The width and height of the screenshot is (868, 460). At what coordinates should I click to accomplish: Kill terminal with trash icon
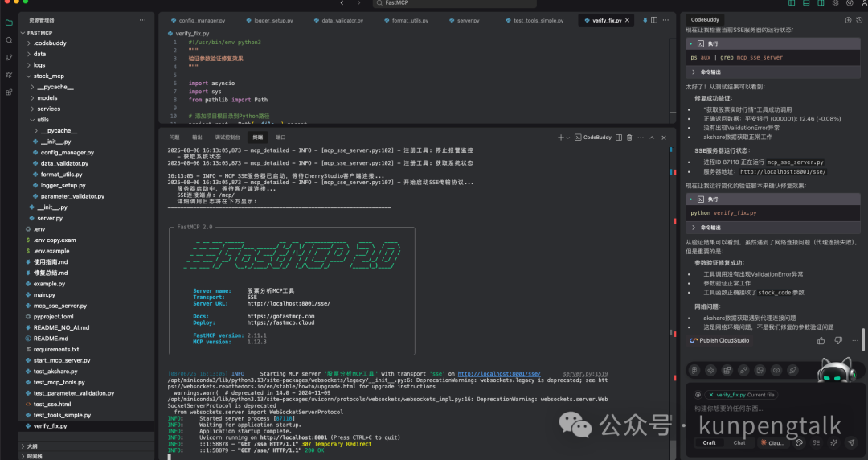tap(629, 138)
